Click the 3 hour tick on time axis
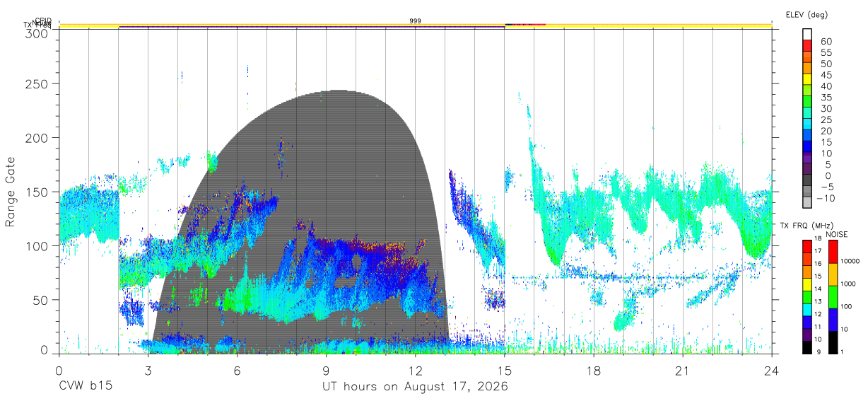This screenshot has height=401, width=868. pos(148,371)
